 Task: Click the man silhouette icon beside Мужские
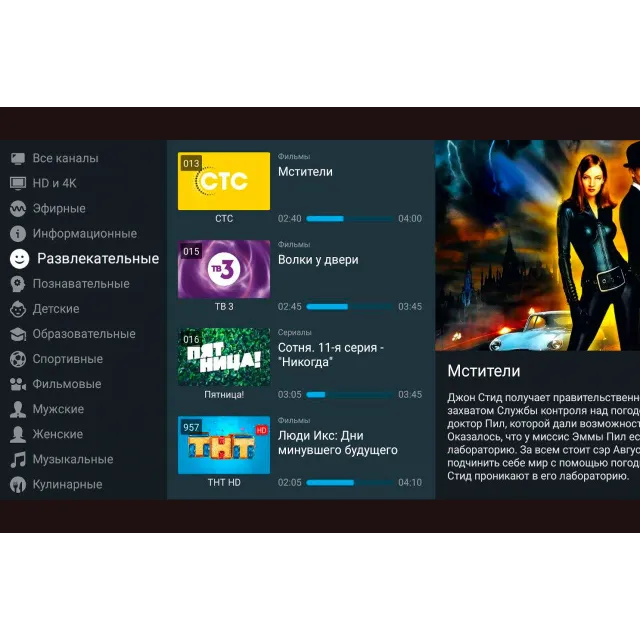pyautogui.click(x=18, y=409)
